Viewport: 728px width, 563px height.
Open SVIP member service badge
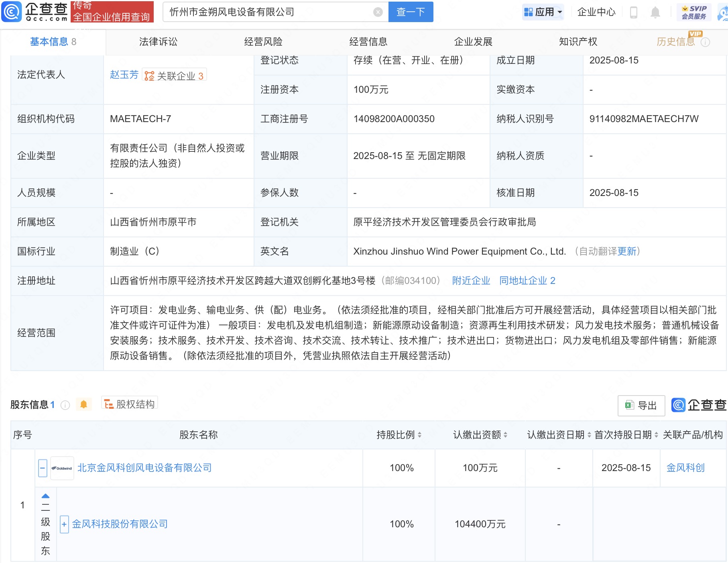[694, 12]
